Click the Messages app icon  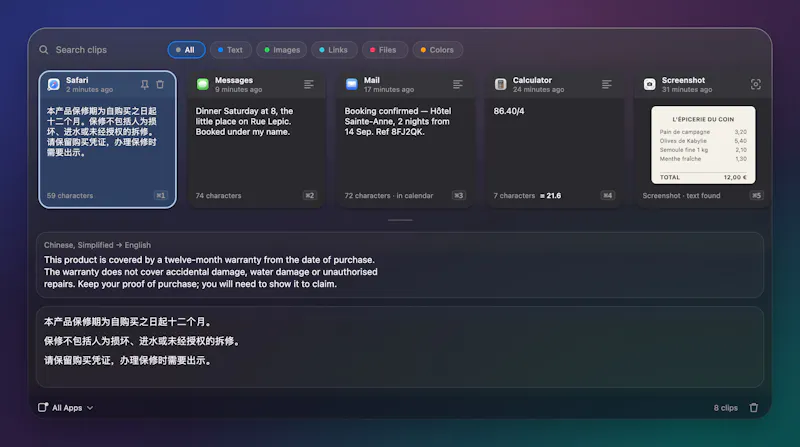point(203,84)
